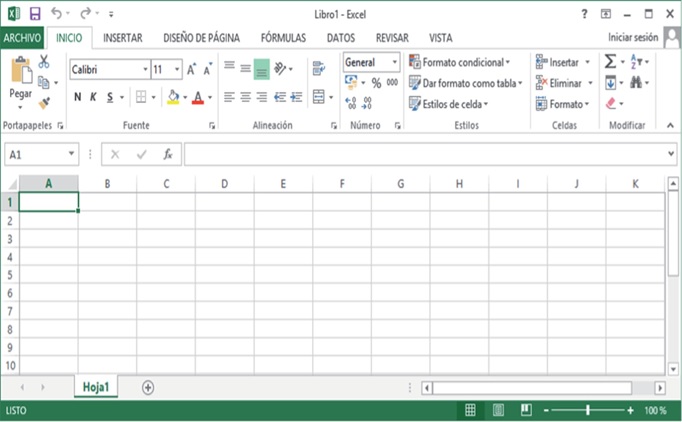Select the Format Painter brush

pyautogui.click(x=44, y=103)
